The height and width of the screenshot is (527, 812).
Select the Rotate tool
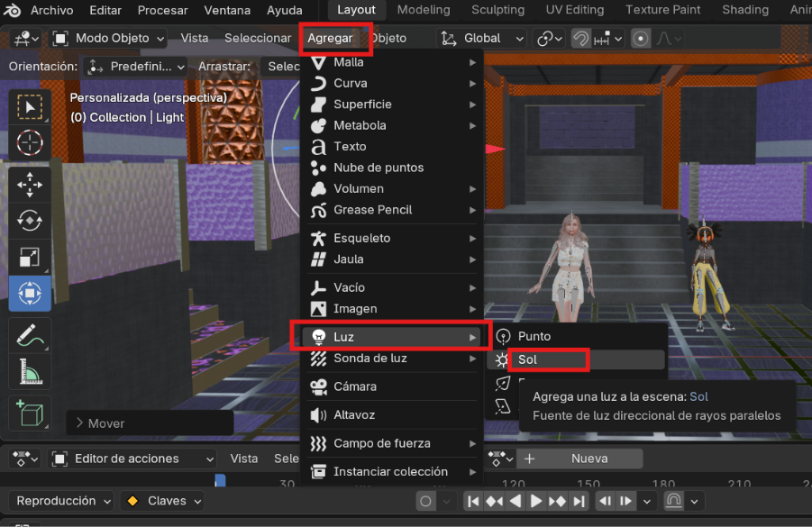30,220
